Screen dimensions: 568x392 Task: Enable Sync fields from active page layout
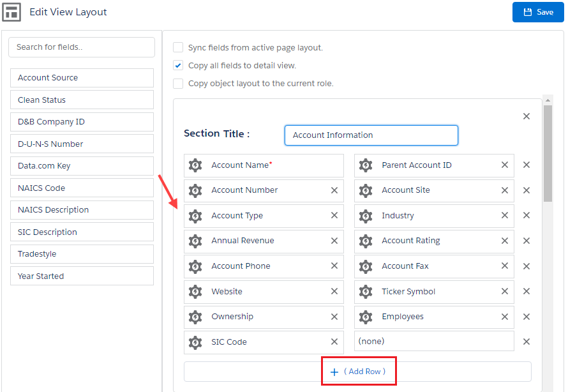178,48
